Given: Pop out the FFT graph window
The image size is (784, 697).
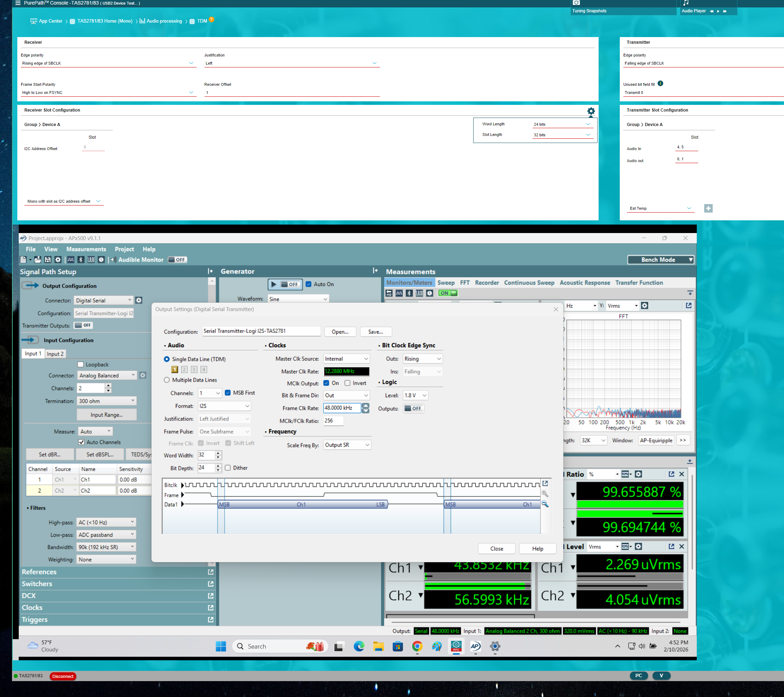Looking at the screenshot, I should pyautogui.click(x=689, y=305).
